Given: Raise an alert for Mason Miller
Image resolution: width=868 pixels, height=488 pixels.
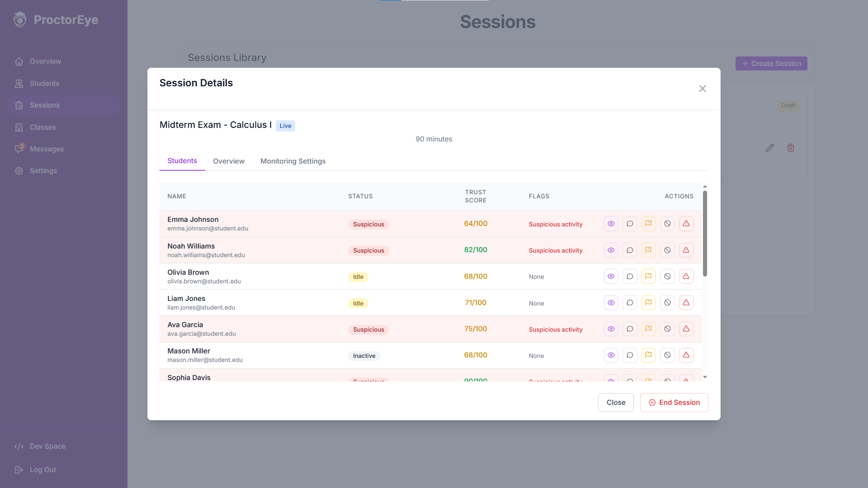Looking at the screenshot, I should click(686, 355).
